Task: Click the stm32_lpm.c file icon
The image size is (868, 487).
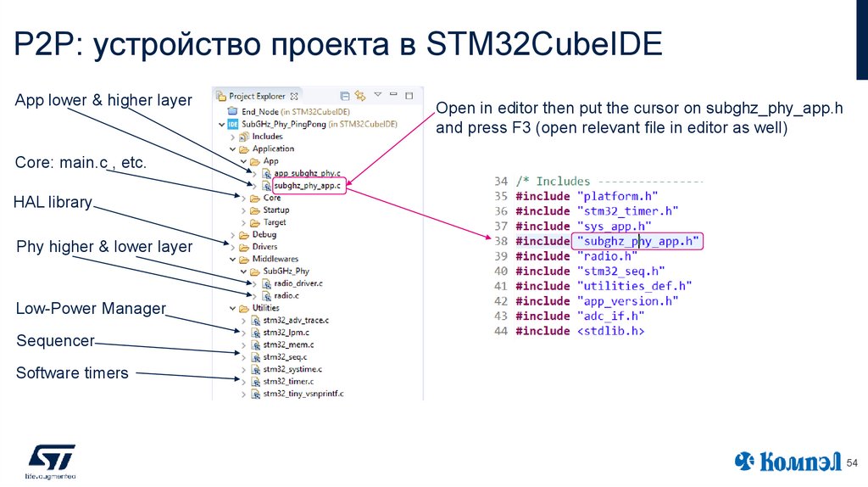Action: 256,333
